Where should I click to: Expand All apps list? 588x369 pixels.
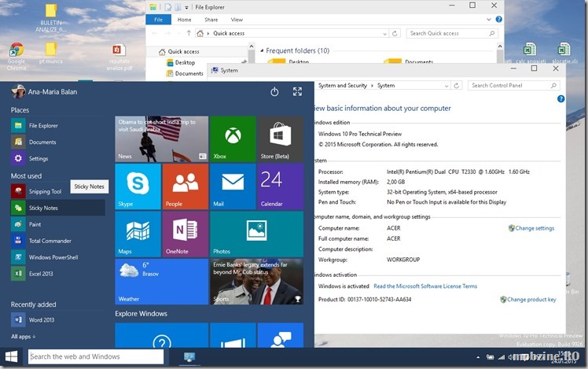pos(24,337)
